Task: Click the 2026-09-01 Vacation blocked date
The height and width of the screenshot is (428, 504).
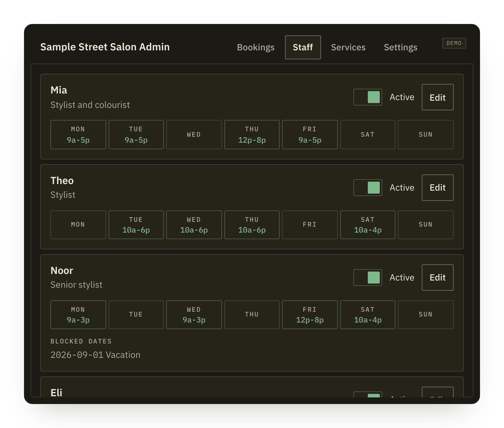Action: tap(95, 355)
